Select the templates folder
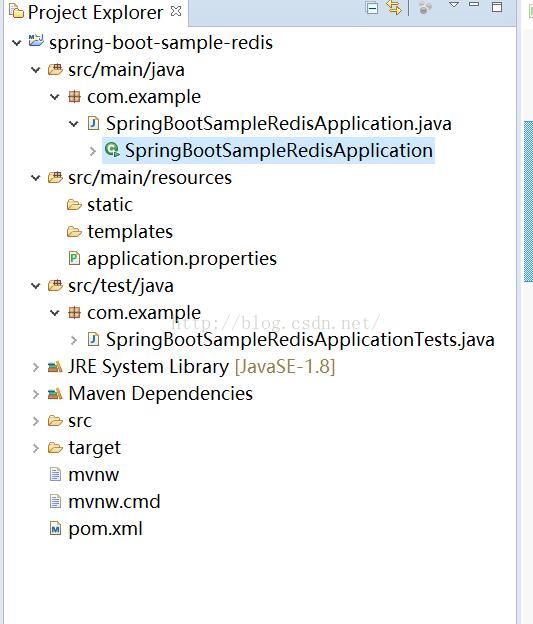The height and width of the screenshot is (624, 533). 130,232
